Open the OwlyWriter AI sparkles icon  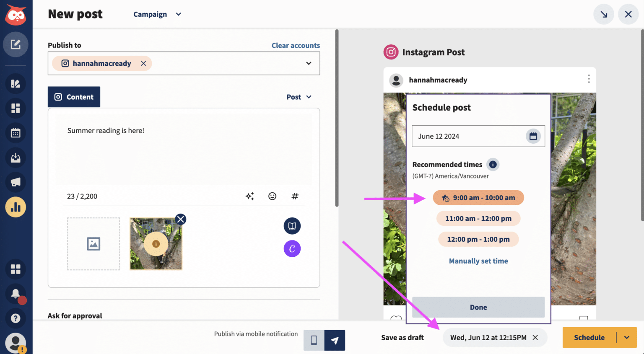coord(249,196)
